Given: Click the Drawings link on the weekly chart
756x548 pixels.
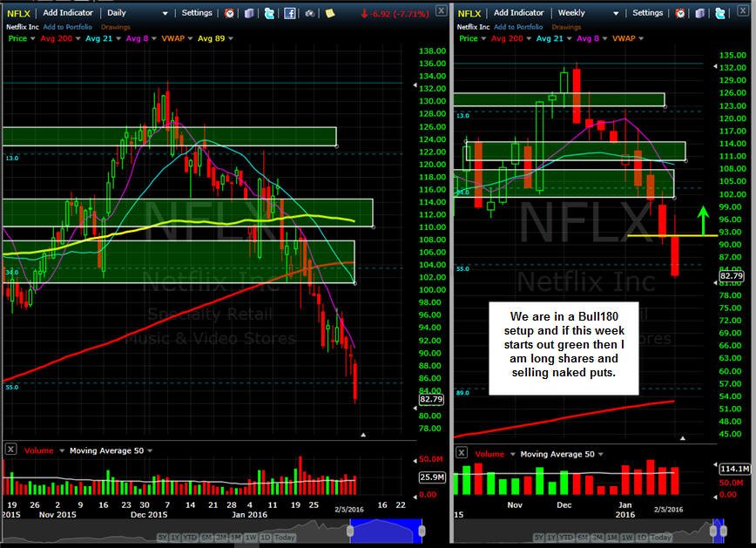Looking at the screenshot, I should pos(566,27).
